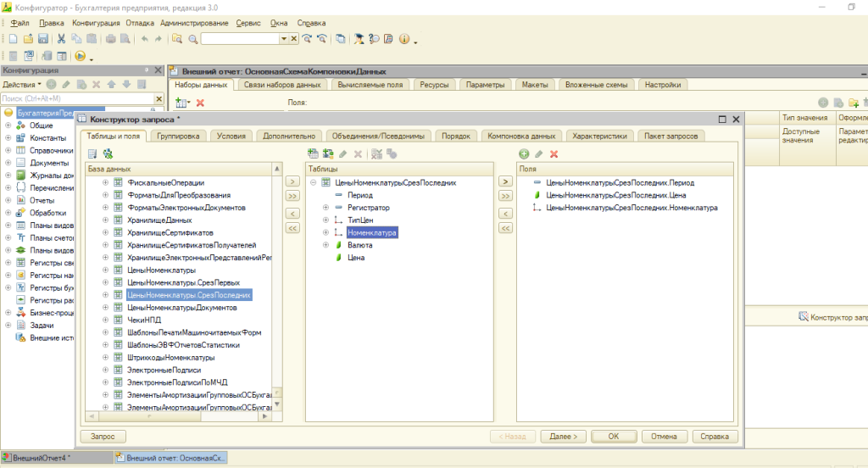Confirm the query with the OK button
The image size is (868, 468).
point(614,436)
